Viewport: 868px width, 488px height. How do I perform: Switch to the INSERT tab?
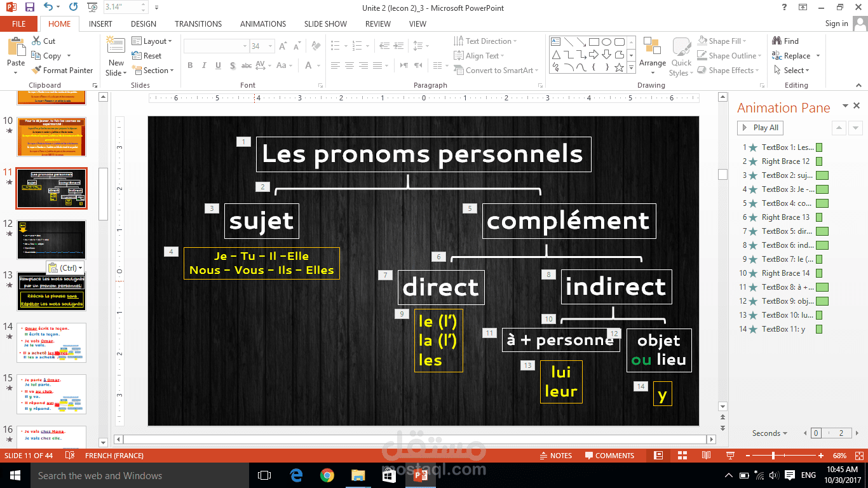point(100,24)
